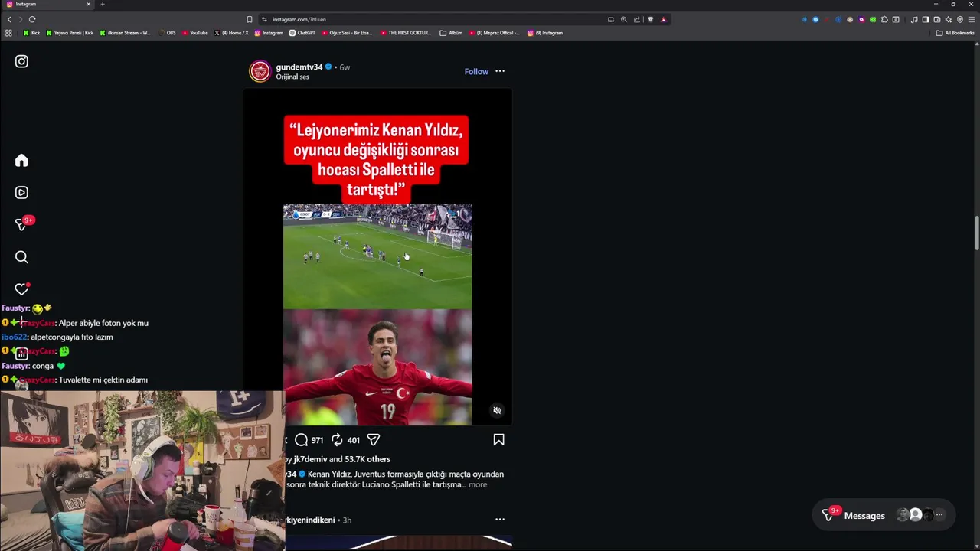The width and height of the screenshot is (980, 551).
Task: Open more options on gundemtv34 post
Action: 500,71
